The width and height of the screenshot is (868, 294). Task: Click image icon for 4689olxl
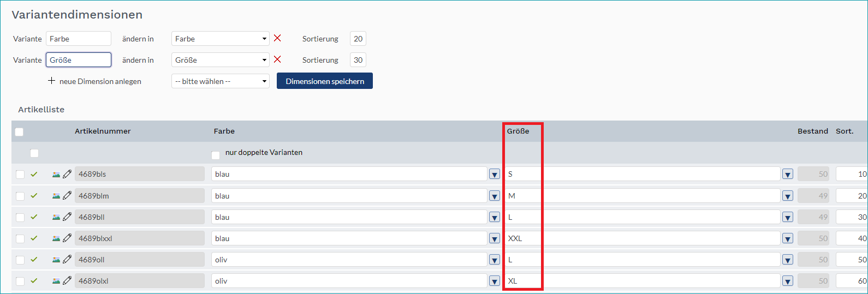point(56,281)
